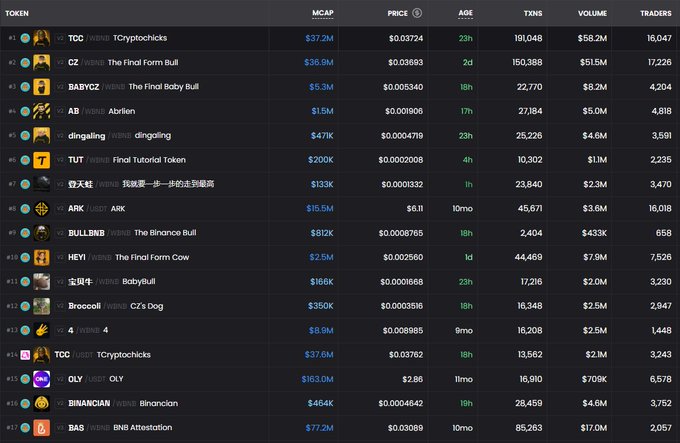Click price $2.86 for OLY

pos(412,379)
